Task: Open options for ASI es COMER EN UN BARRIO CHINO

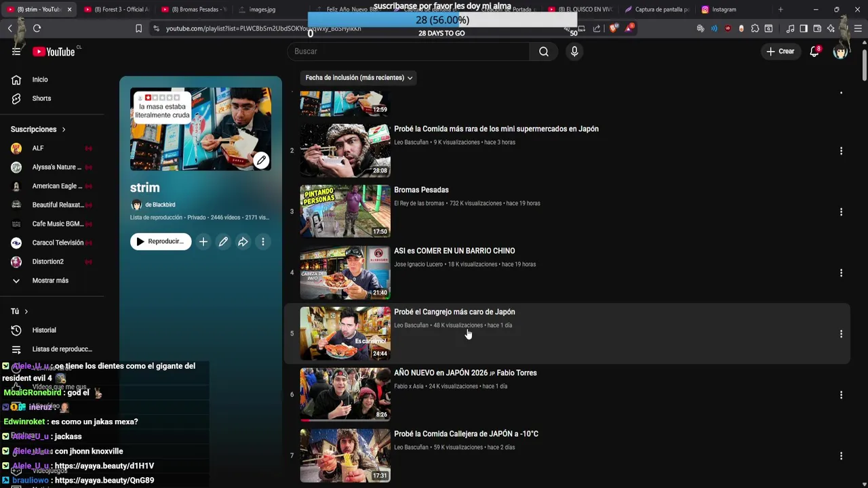Action: click(841, 272)
